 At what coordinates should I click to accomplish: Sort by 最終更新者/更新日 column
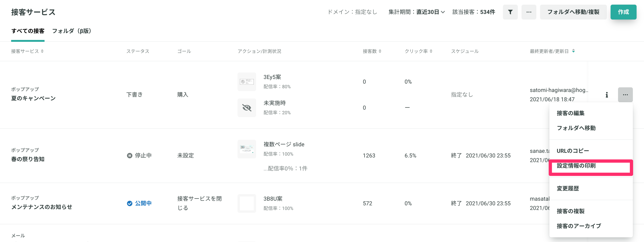click(573, 51)
